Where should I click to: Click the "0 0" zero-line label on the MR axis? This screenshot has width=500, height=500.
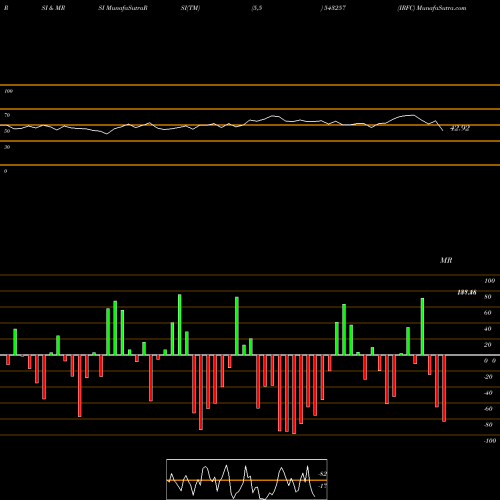490,361
